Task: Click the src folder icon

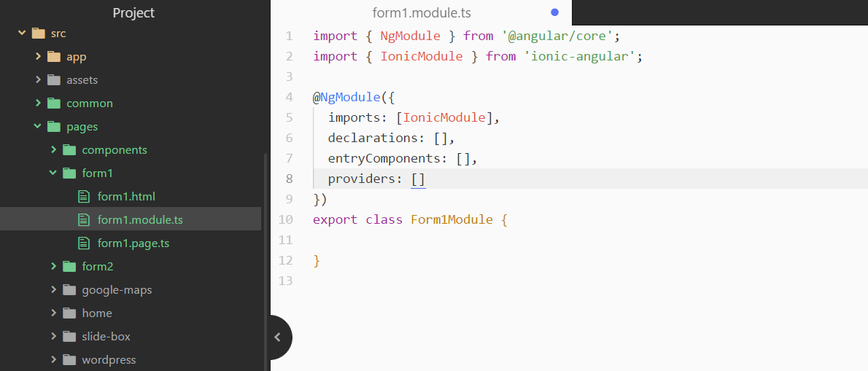Action: click(x=38, y=34)
